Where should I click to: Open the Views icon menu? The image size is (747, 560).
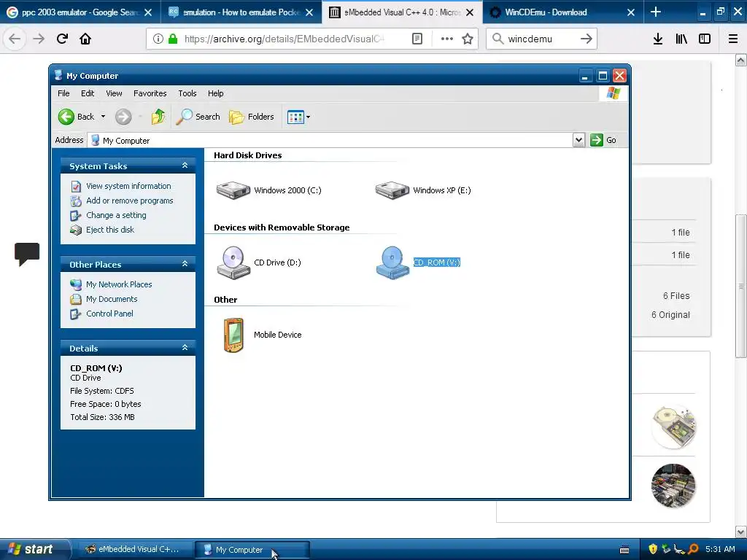pyautogui.click(x=295, y=117)
